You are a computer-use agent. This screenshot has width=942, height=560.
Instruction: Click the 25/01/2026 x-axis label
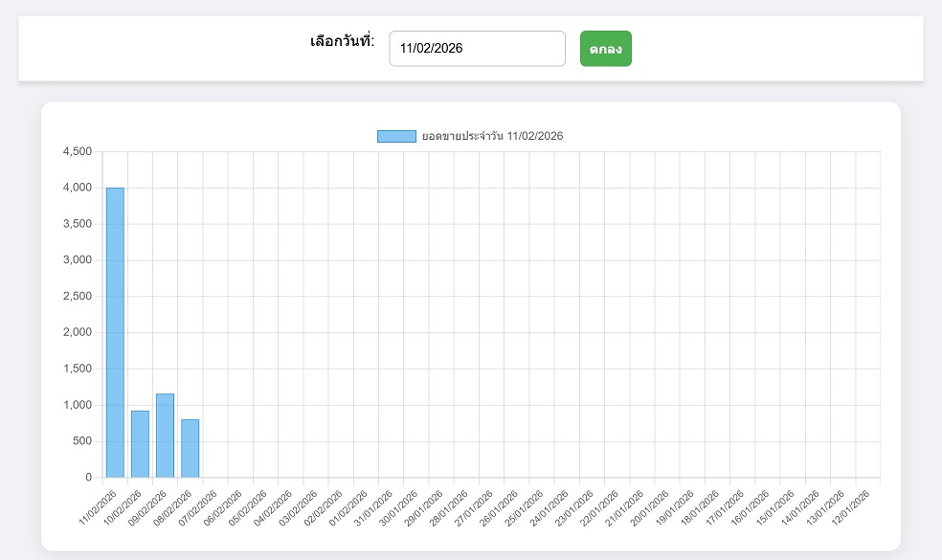(525, 507)
